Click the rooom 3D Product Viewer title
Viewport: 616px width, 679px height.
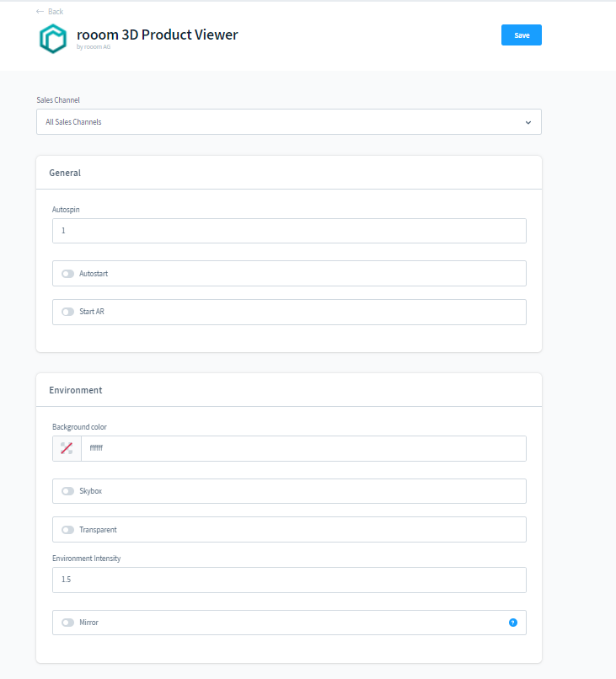(x=157, y=35)
